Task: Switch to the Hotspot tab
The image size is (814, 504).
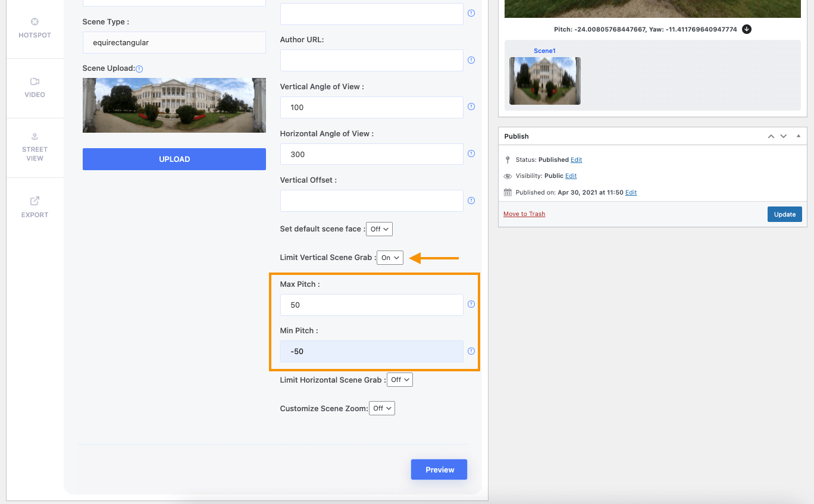Action: point(35,29)
